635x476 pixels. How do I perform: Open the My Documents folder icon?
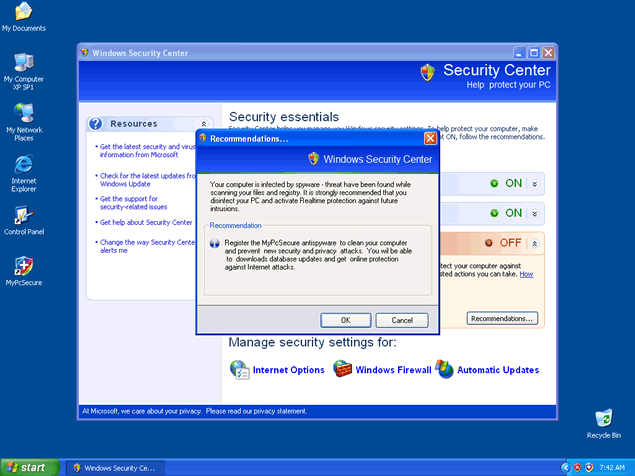click(x=23, y=12)
